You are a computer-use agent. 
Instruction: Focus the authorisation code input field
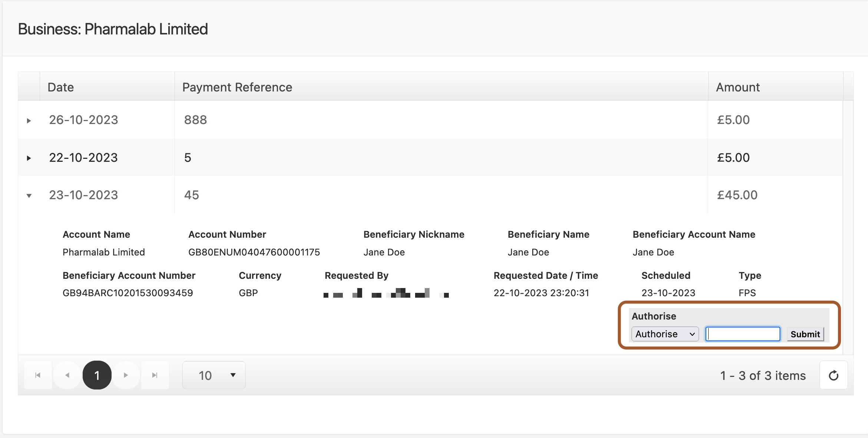coord(743,334)
